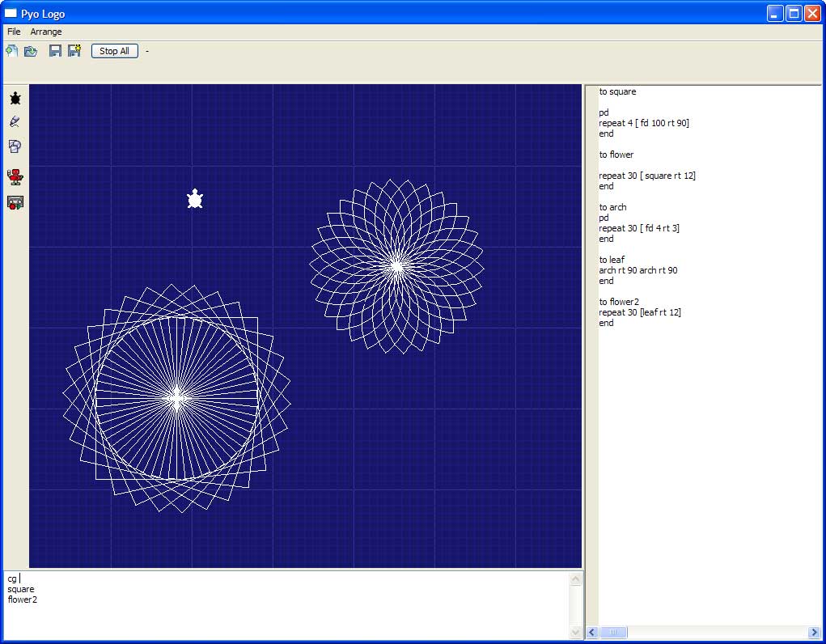The image size is (826, 644).
Task: Click the New file icon in toolbar
Action: (12, 51)
